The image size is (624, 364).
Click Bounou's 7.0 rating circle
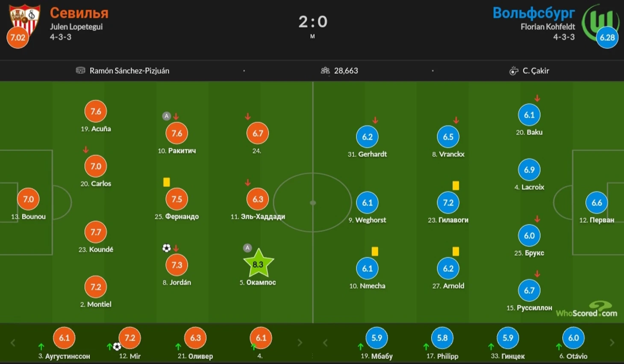click(x=28, y=199)
